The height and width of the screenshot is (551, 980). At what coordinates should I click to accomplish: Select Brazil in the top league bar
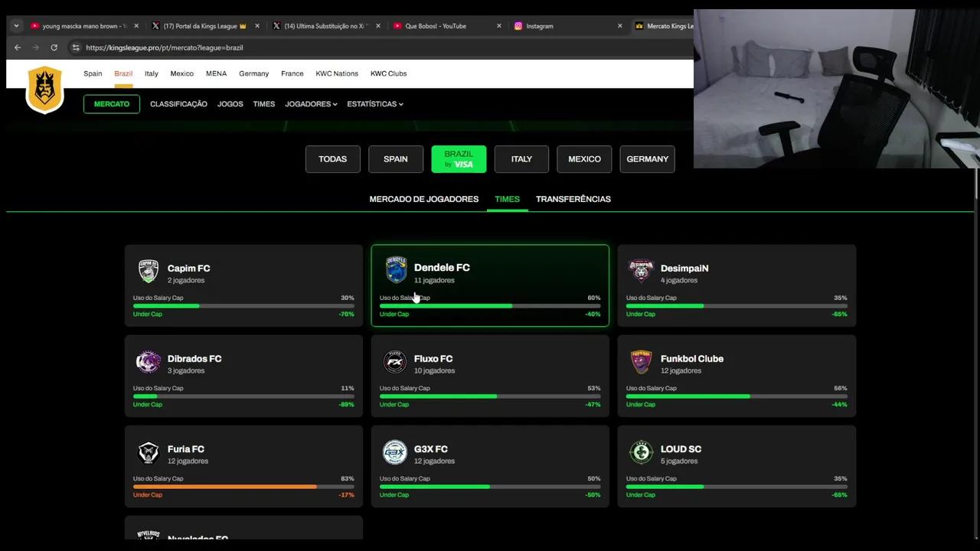123,73
